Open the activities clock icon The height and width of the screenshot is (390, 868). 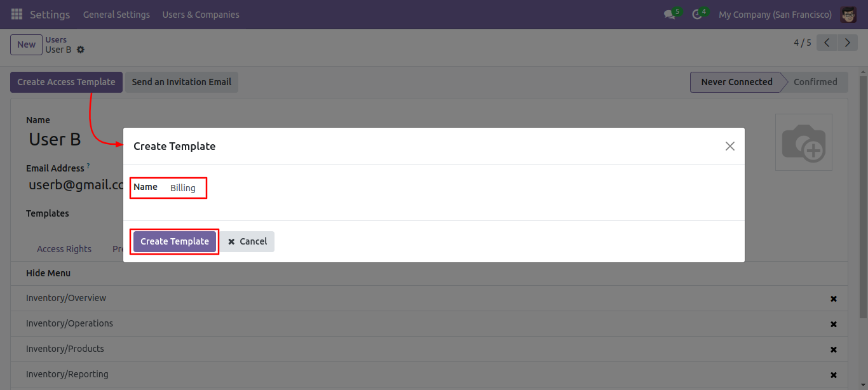pyautogui.click(x=696, y=15)
